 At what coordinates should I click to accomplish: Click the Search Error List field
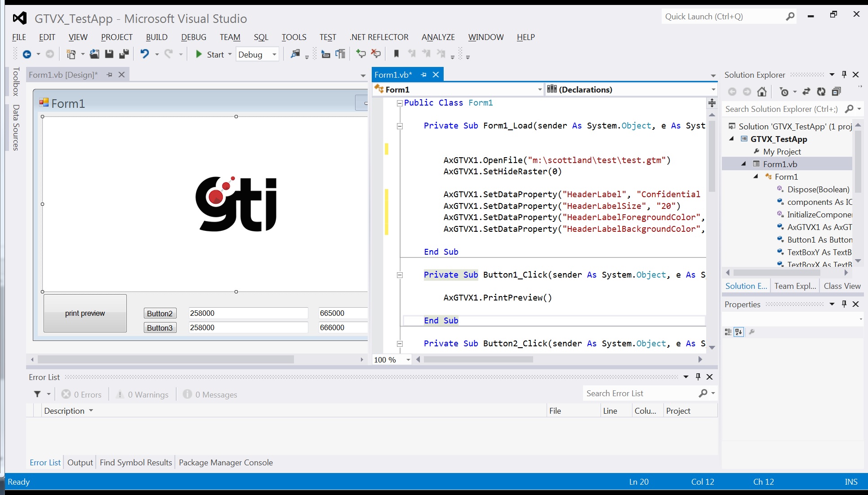641,393
